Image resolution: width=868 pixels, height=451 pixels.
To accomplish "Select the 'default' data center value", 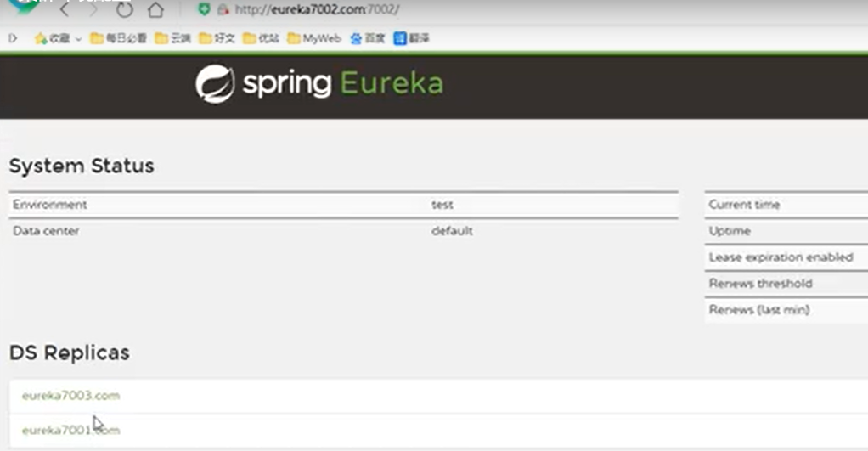I will [x=453, y=231].
